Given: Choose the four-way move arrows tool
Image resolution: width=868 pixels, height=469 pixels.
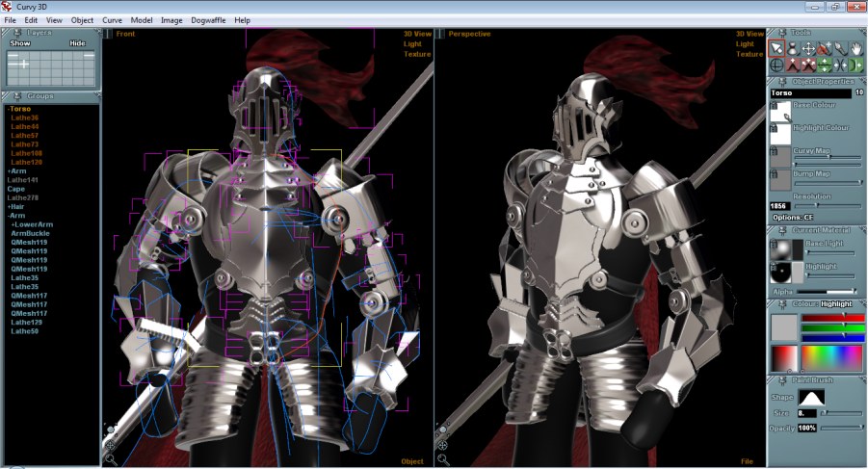Looking at the screenshot, I should [x=808, y=48].
